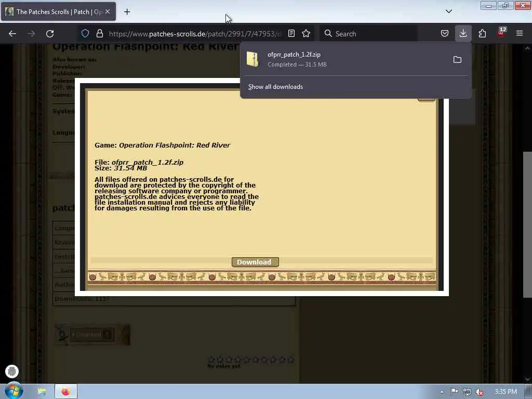Save page to Pocket
The width and height of the screenshot is (532, 399).
pyautogui.click(x=445, y=33)
